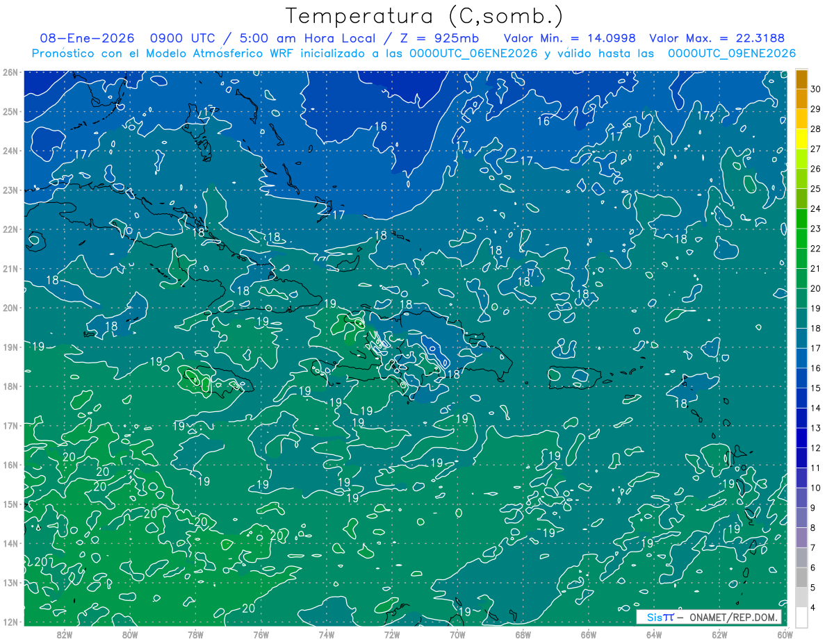Click the '21N' latitude axis label
The image size is (834, 644).
point(10,268)
